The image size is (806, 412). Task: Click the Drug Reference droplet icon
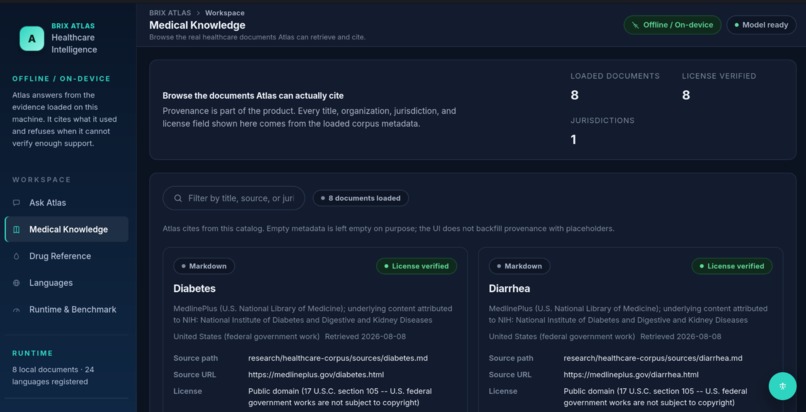point(16,256)
